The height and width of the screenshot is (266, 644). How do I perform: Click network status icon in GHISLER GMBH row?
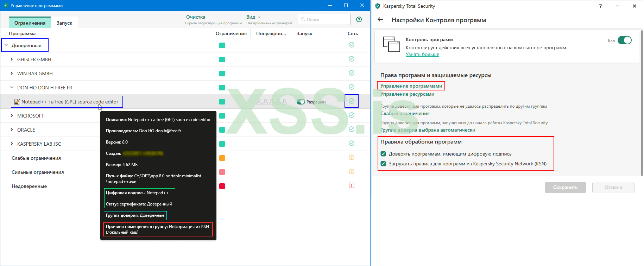(352, 59)
